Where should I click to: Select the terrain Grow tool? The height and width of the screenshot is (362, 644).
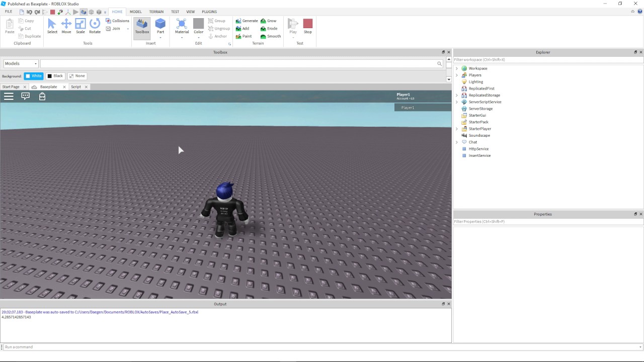[x=269, y=21]
